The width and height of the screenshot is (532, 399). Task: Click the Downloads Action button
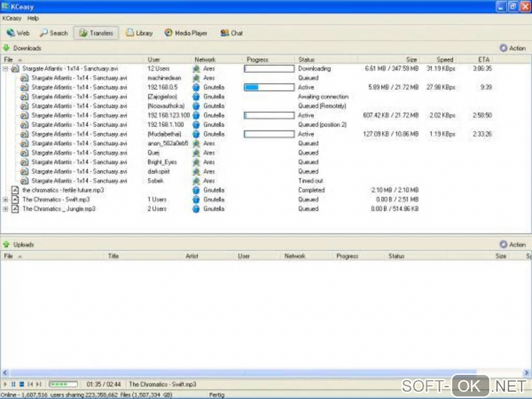click(x=513, y=48)
